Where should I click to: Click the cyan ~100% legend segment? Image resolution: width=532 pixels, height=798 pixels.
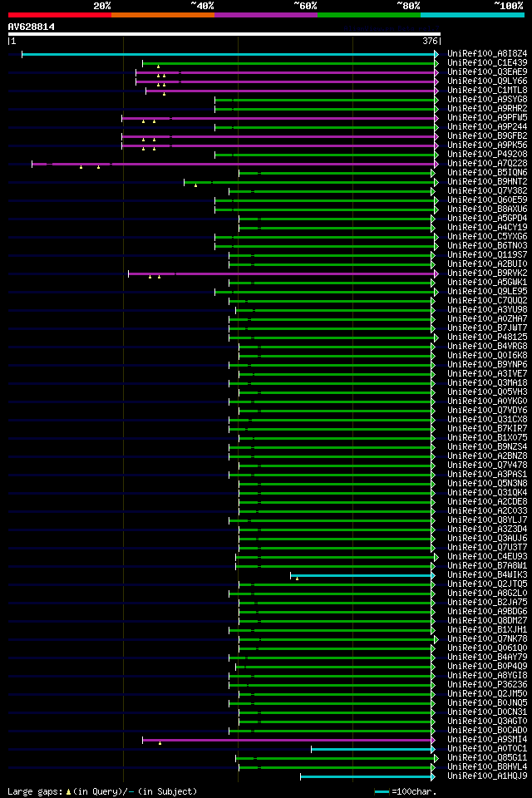[x=472, y=15]
